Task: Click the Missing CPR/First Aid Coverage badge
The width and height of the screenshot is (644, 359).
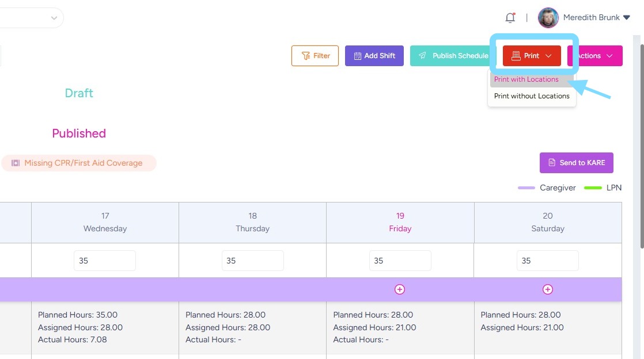Action: pyautogui.click(x=78, y=163)
